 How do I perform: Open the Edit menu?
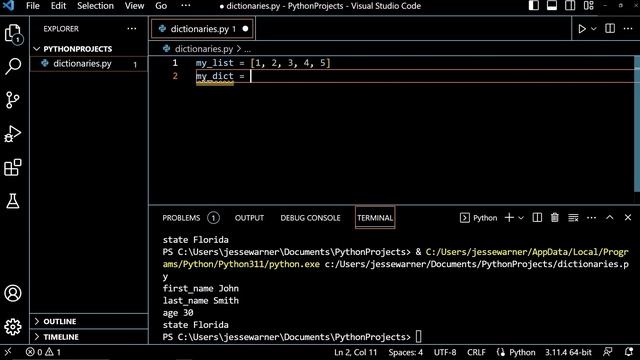pos(58,6)
